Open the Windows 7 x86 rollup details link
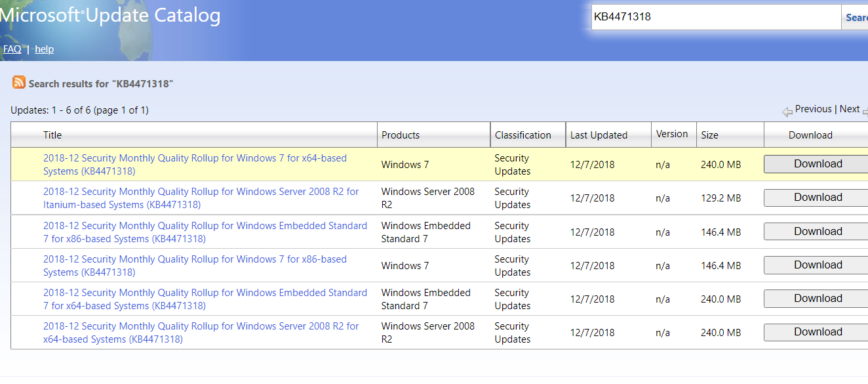The width and height of the screenshot is (868, 384). coord(195,265)
